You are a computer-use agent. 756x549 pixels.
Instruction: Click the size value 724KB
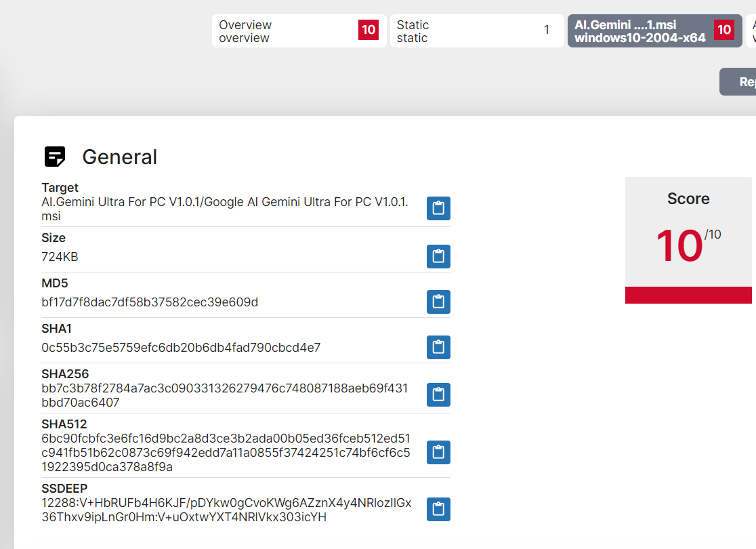(x=60, y=257)
